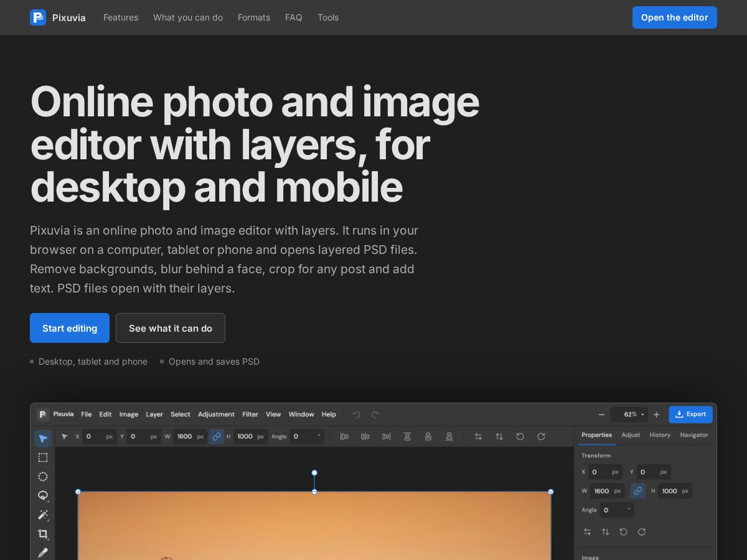747x560 pixels.
Task: Switch to the Navigator tab
Action: point(694,435)
